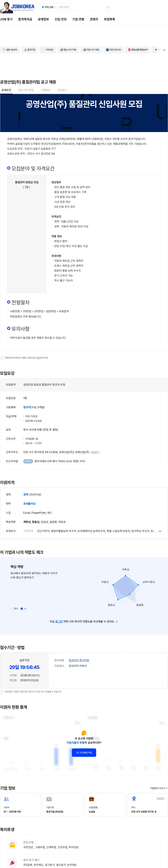Screen dimensions: 168x868
Task: Click the magnifier search icon
Action: 108,7
